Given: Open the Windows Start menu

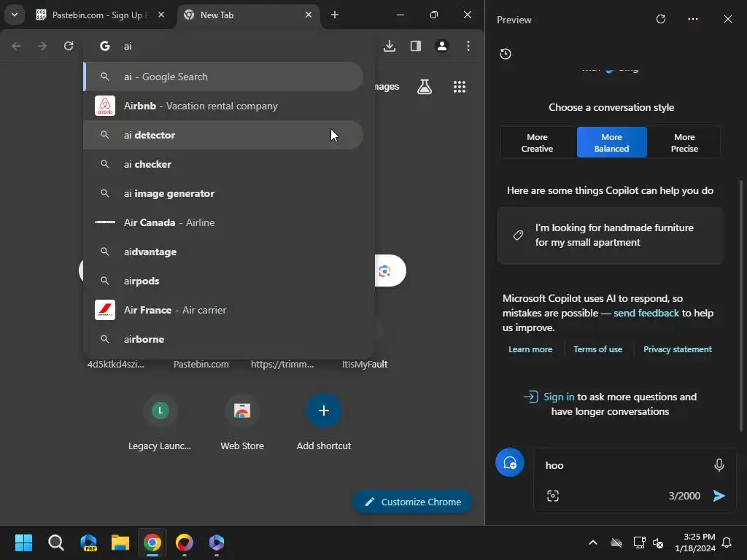Looking at the screenshot, I should pyautogui.click(x=23, y=542).
